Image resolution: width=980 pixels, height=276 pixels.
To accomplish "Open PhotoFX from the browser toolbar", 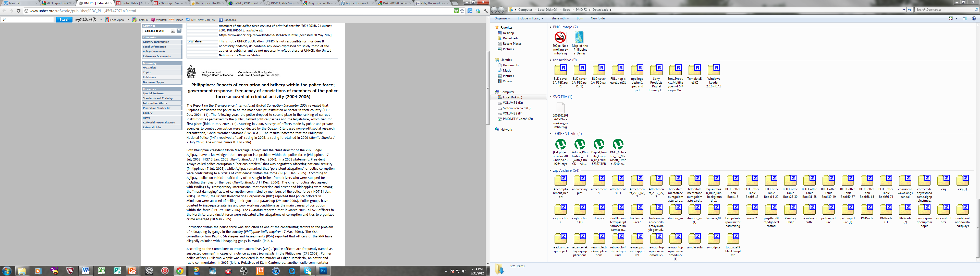I will (140, 20).
